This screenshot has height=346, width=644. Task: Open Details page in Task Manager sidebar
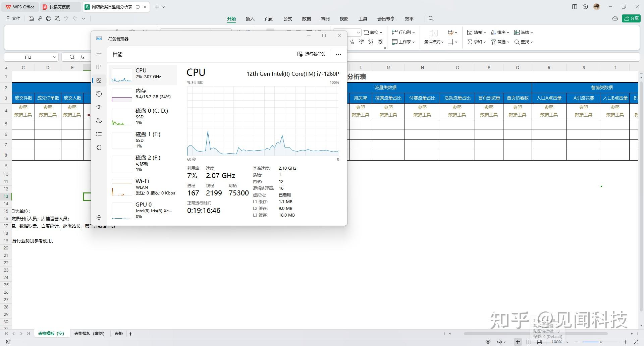click(x=99, y=134)
